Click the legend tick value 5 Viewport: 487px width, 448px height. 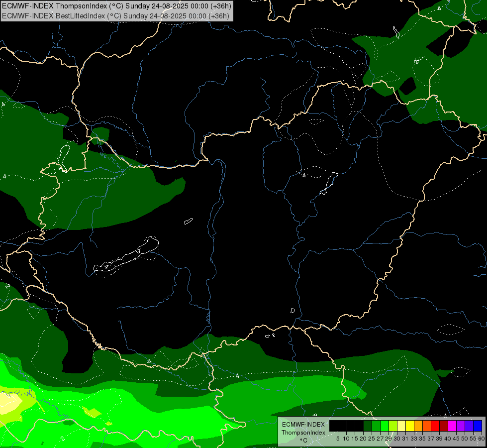[338, 439]
